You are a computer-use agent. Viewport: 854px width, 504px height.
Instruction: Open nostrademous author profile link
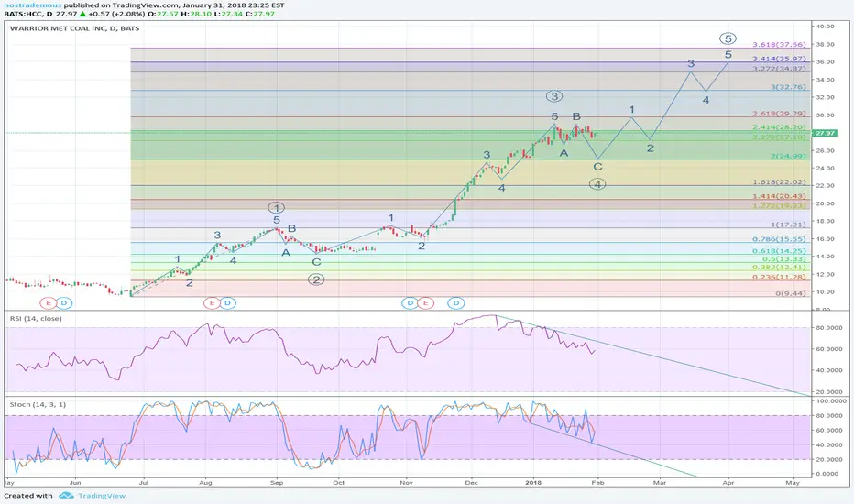coord(33,5)
